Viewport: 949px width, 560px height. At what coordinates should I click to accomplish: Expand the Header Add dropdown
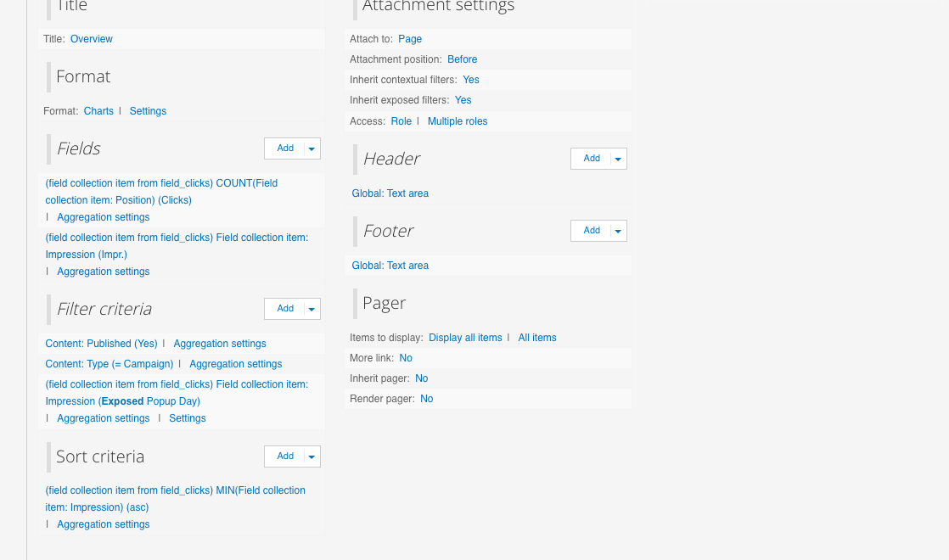[x=619, y=158]
